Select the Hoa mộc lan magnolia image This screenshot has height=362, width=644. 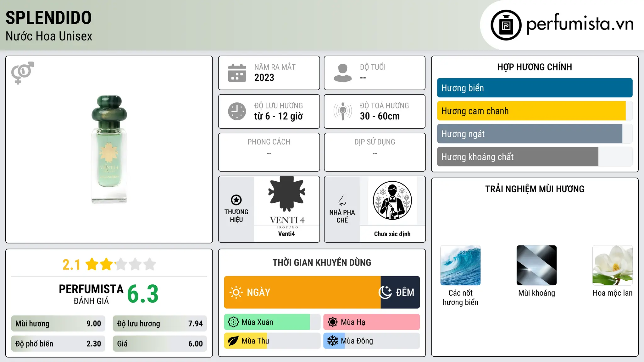(x=613, y=265)
